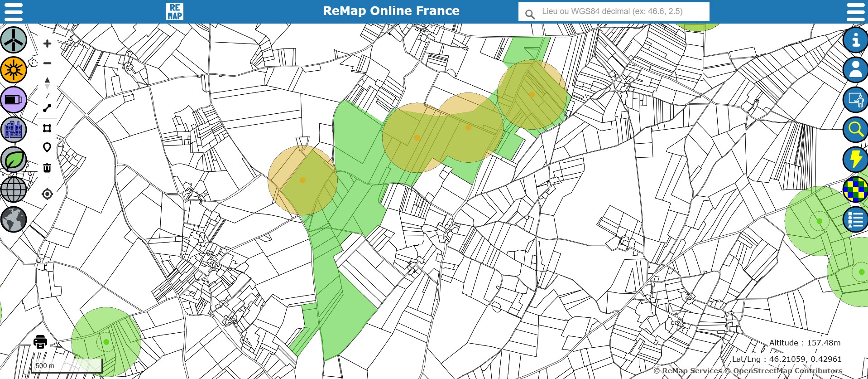
Task: Open the lightning bolt electricity icon
Action: pyautogui.click(x=855, y=160)
